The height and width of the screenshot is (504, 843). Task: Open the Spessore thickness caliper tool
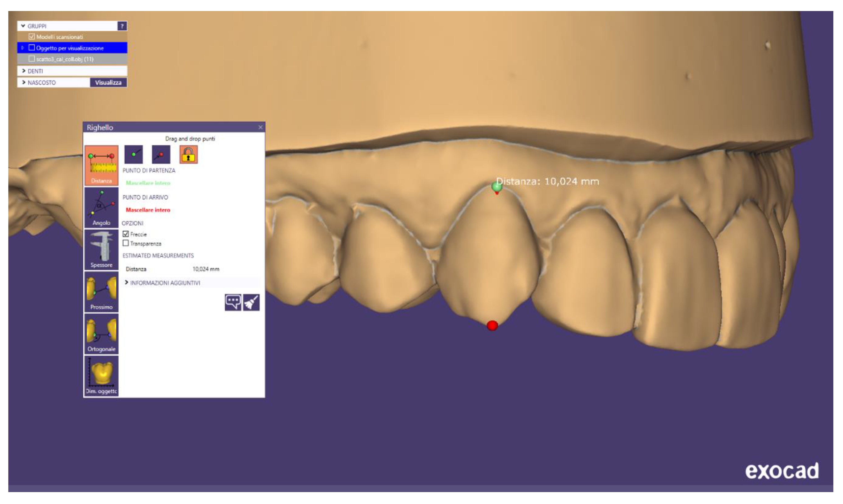tap(101, 250)
